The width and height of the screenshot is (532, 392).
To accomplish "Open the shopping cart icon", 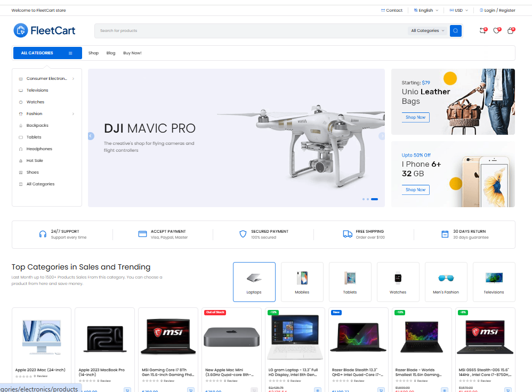I will pyautogui.click(x=510, y=31).
